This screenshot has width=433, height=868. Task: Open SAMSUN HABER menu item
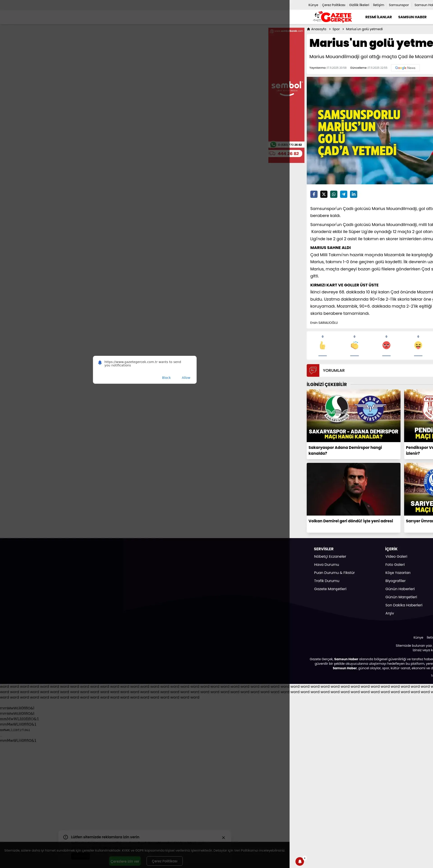coord(412,17)
